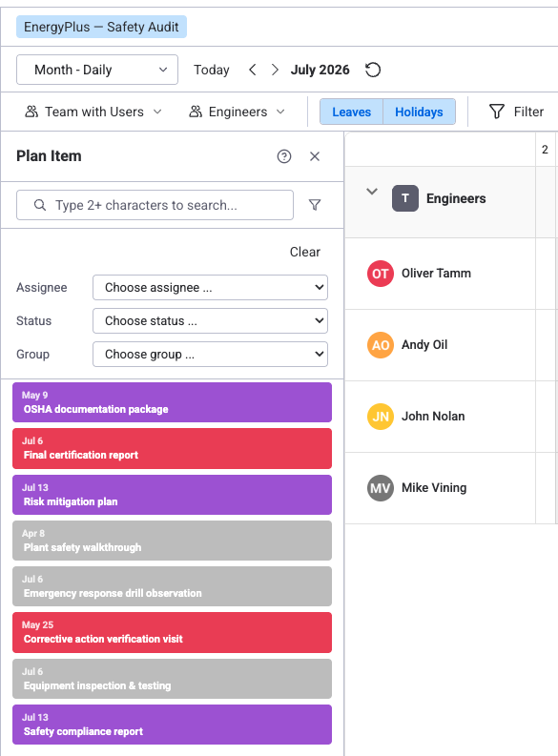
Task: Collapse the Engineers team group
Action: [x=372, y=192]
